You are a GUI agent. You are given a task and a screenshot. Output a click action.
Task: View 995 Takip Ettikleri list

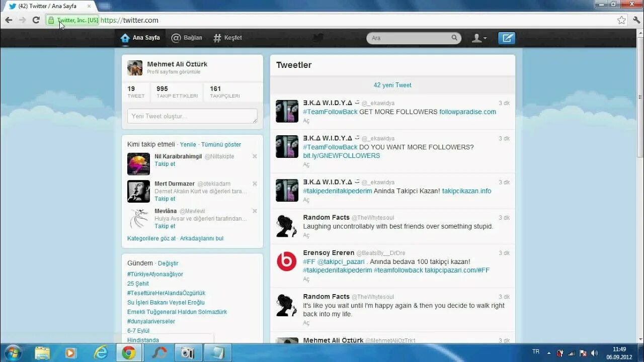point(177,92)
